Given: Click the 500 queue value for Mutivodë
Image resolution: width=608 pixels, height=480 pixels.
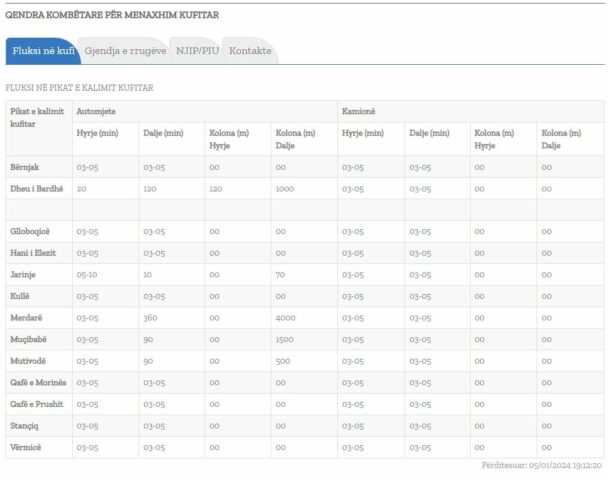Looking at the screenshot, I should tap(284, 360).
